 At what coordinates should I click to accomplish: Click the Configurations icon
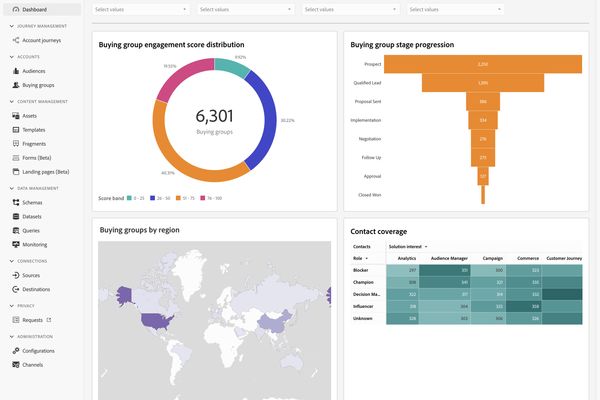[x=16, y=351]
